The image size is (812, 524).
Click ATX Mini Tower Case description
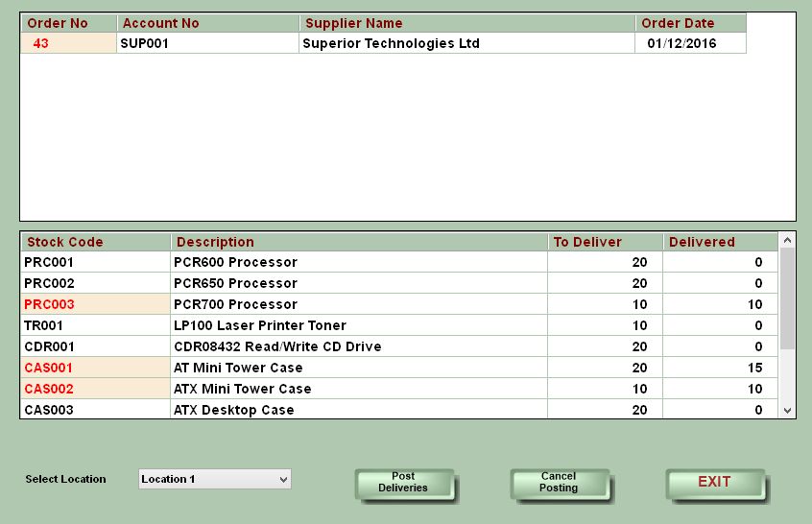359,389
